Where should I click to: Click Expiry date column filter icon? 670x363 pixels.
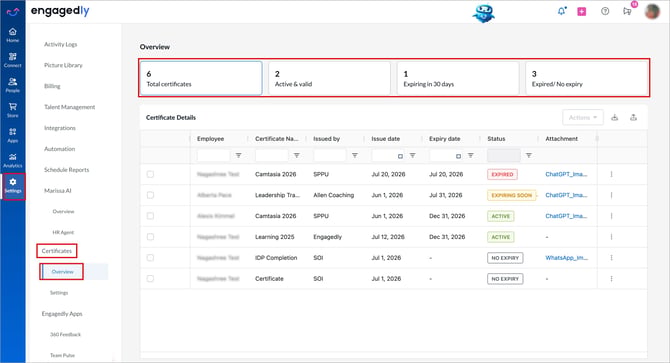click(x=470, y=155)
